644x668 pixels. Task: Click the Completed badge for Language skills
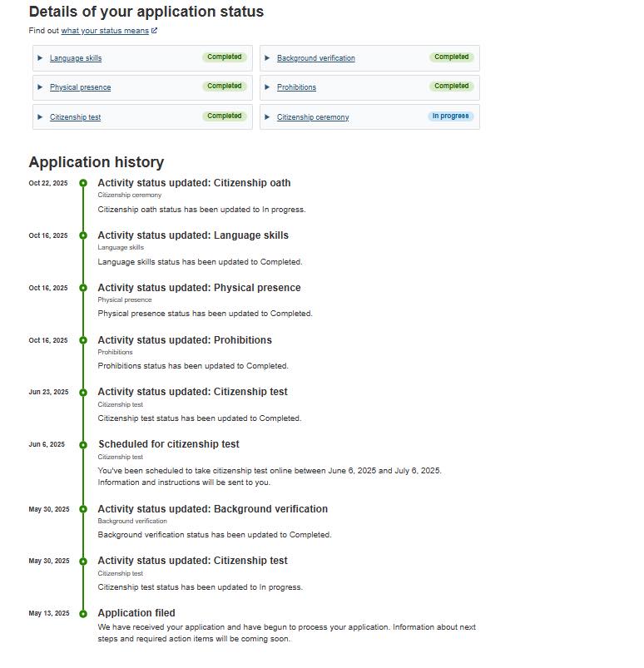pos(224,57)
